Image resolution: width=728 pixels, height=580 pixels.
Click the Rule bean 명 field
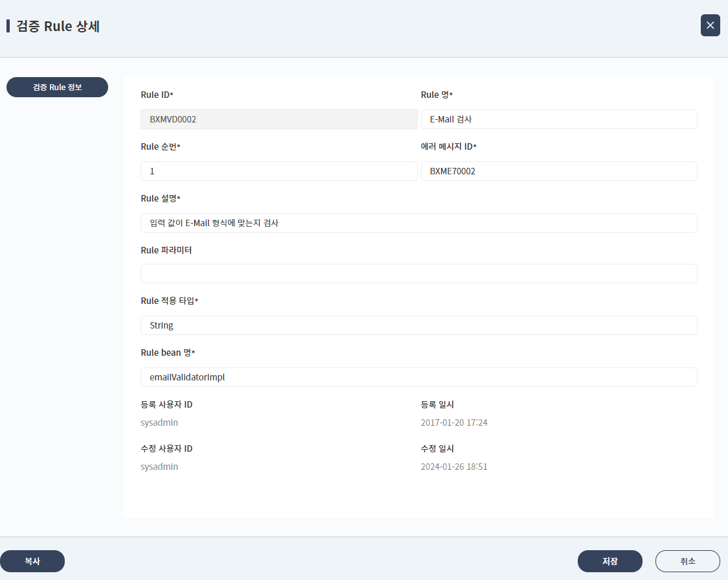[x=418, y=377]
